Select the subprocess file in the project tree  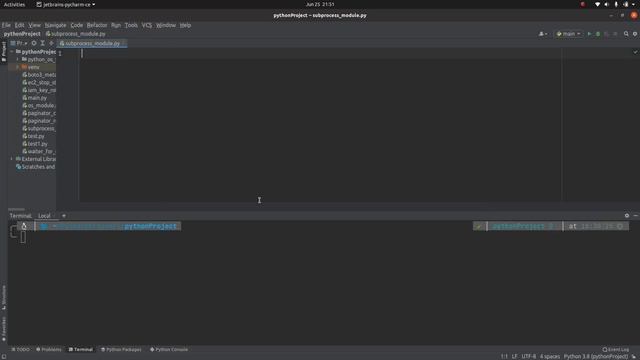39,129
